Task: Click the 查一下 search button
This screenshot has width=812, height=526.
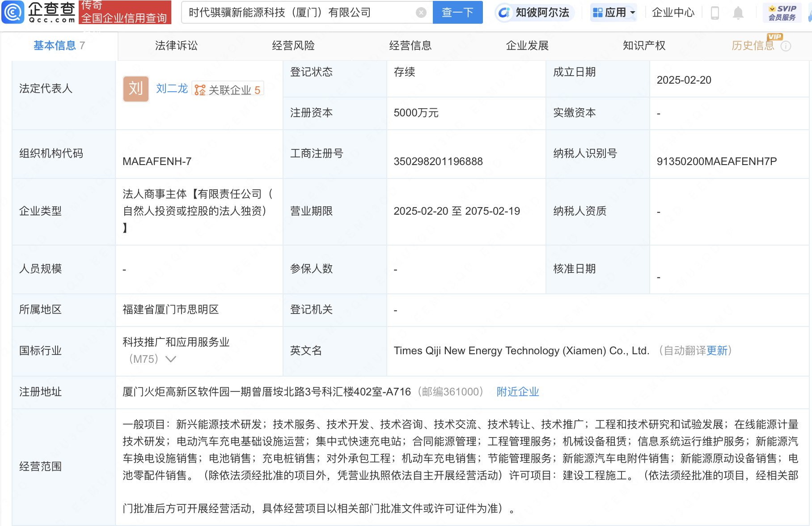Action: pyautogui.click(x=458, y=13)
